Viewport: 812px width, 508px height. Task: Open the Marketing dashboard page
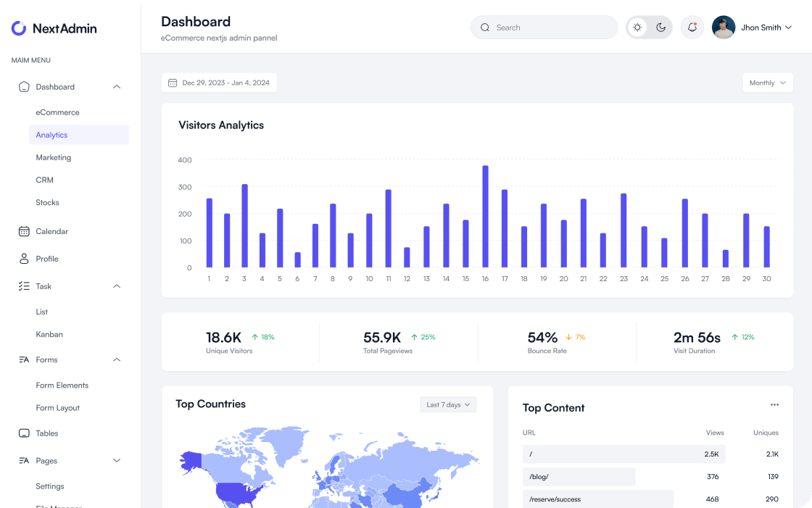pyautogui.click(x=54, y=157)
